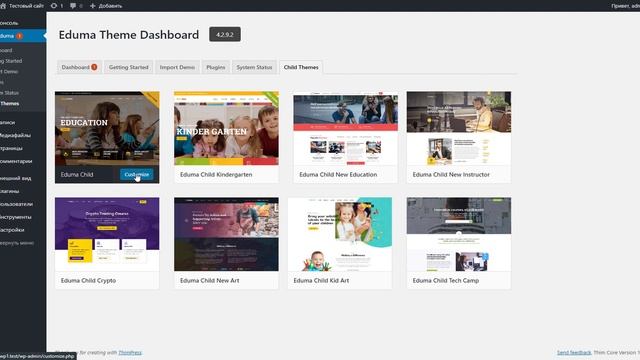This screenshot has width=640, height=360.
Task: Click the Customize button on Eduma Child
Action: tap(137, 174)
